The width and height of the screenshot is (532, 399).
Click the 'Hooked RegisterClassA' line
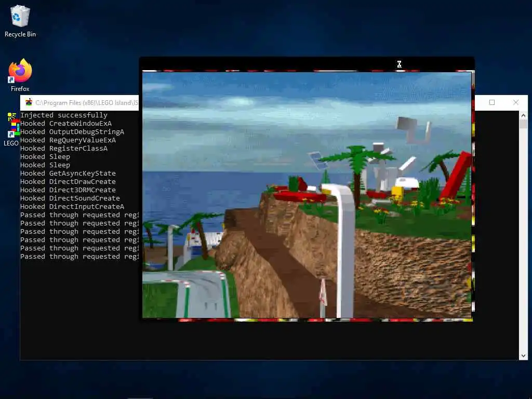click(x=64, y=149)
